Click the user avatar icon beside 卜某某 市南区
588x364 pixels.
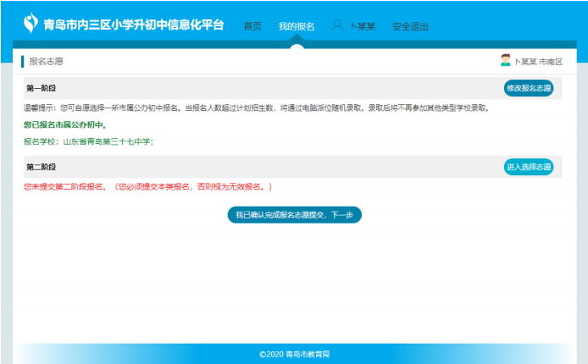coord(506,61)
